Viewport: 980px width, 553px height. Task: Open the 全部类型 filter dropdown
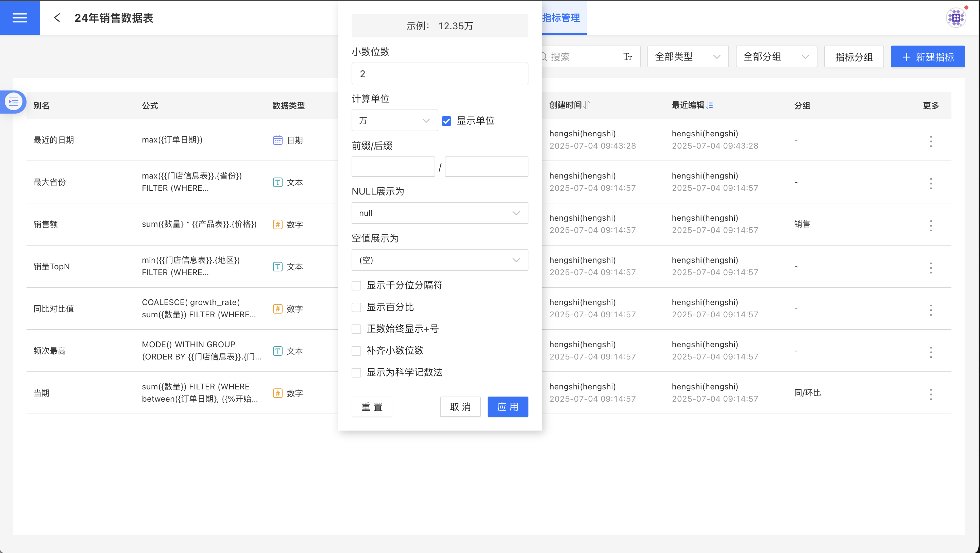[x=688, y=57]
